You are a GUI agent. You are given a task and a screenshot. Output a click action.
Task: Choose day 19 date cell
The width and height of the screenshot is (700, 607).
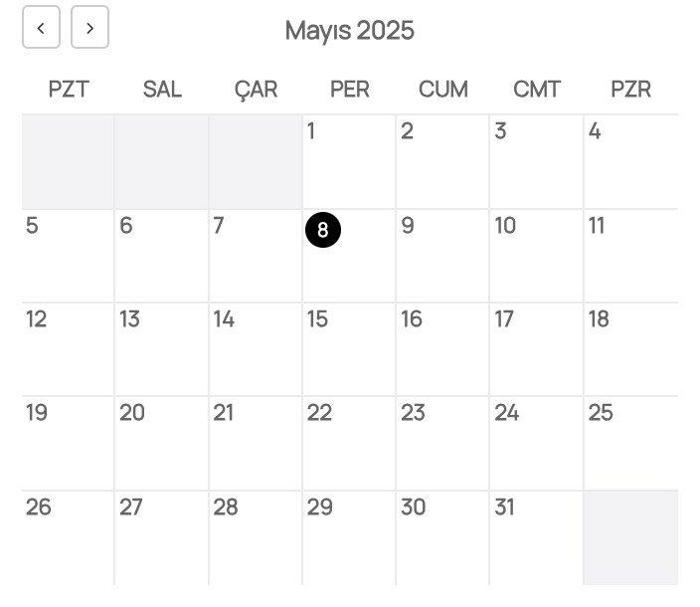(68, 443)
